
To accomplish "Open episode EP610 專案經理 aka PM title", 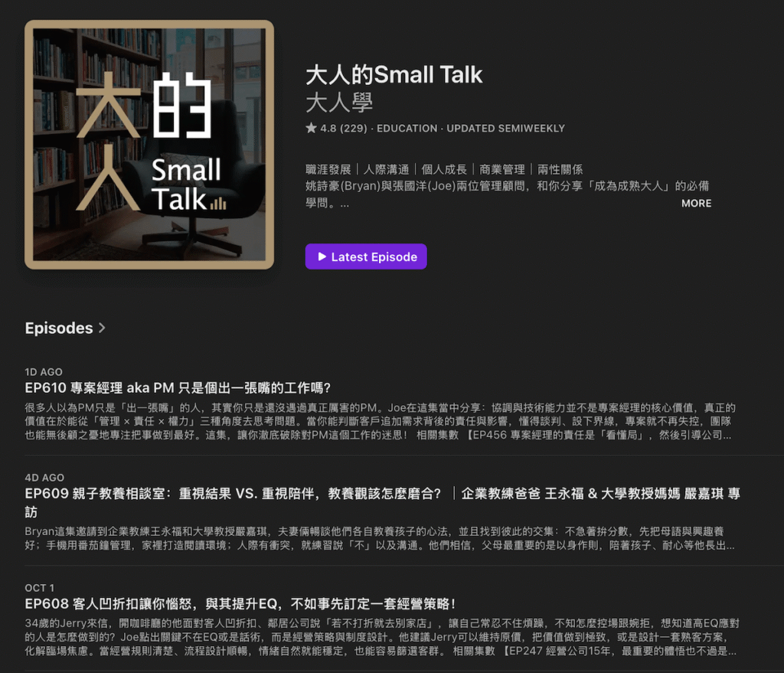I will pyautogui.click(x=178, y=388).
